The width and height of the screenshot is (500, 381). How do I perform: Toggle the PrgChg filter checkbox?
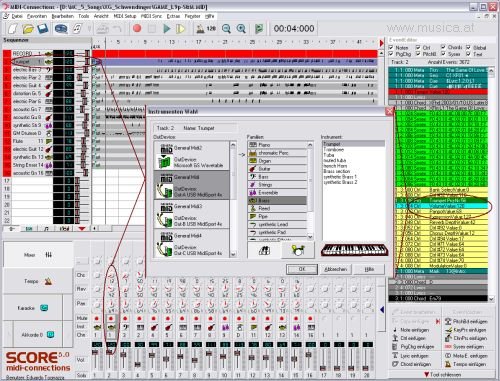pyautogui.click(x=391, y=54)
